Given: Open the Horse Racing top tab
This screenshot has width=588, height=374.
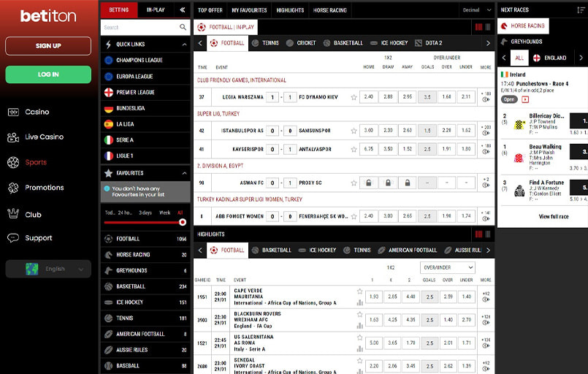Looking at the screenshot, I should (330, 10).
